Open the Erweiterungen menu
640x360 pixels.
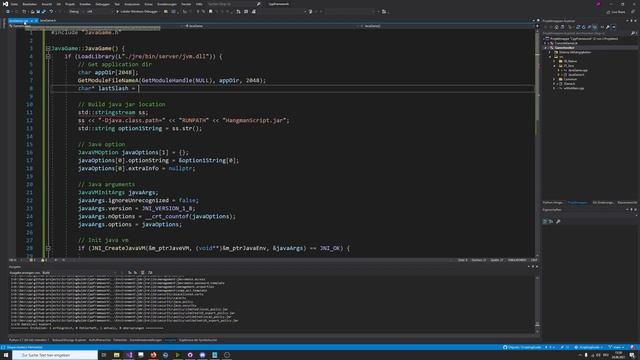coord(167,4)
